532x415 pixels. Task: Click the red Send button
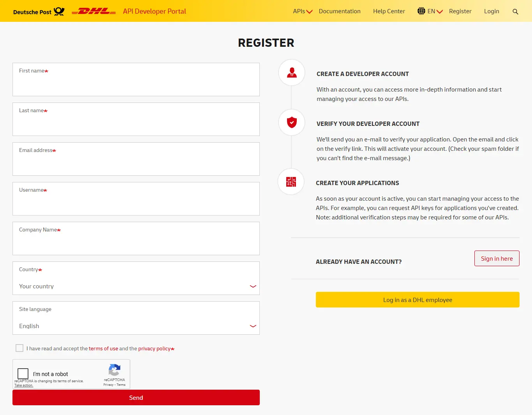136,397
